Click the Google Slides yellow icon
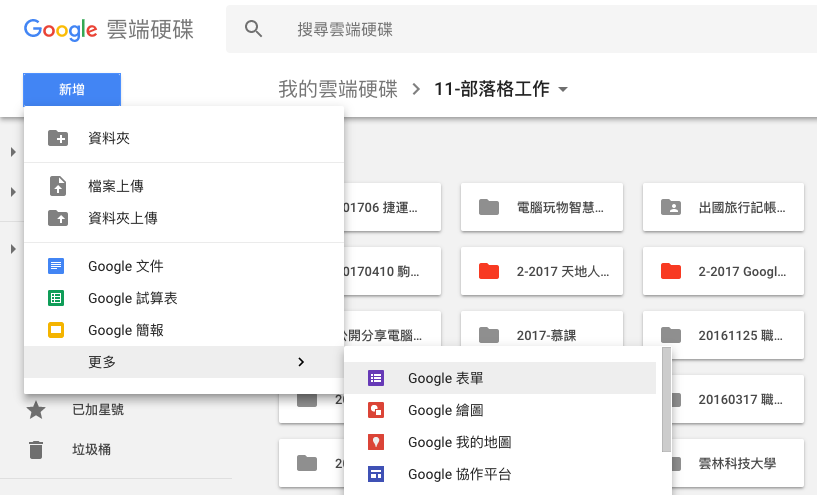This screenshot has width=817, height=495. (56, 330)
